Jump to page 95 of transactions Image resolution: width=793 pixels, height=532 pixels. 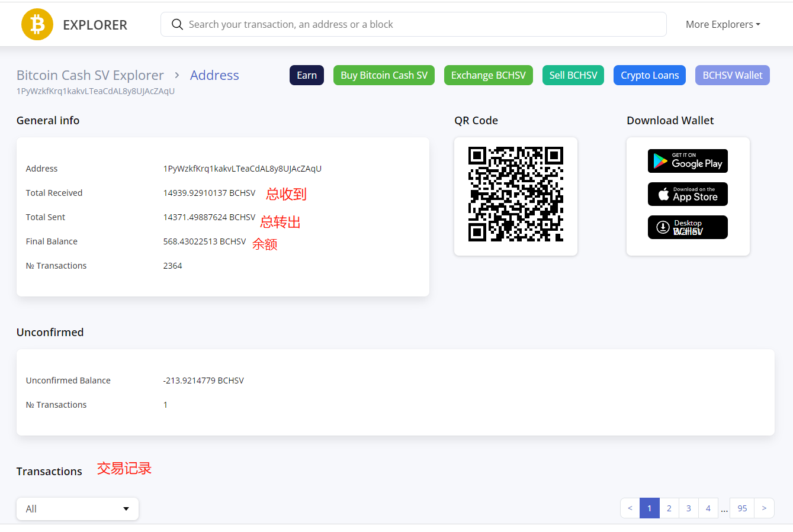[742, 508]
